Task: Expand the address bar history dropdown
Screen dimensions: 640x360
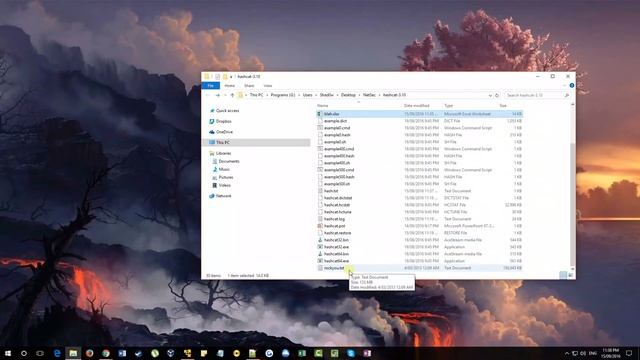Action: point(490,95)
